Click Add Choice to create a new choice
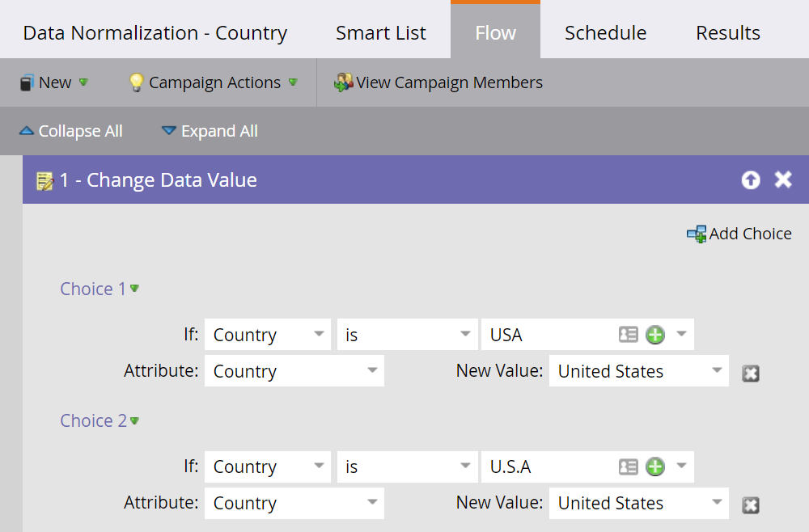809x532 pixels. tap(739, 234)
